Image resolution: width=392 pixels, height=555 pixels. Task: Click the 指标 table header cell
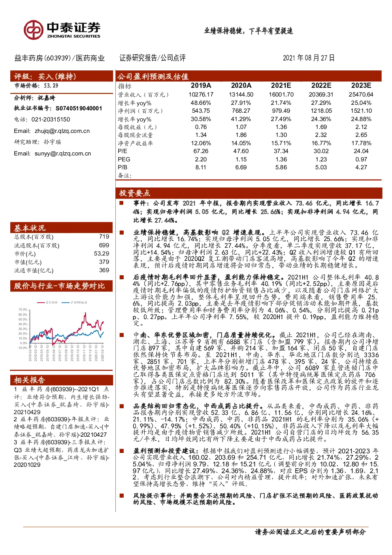click(x=125, y=86)
